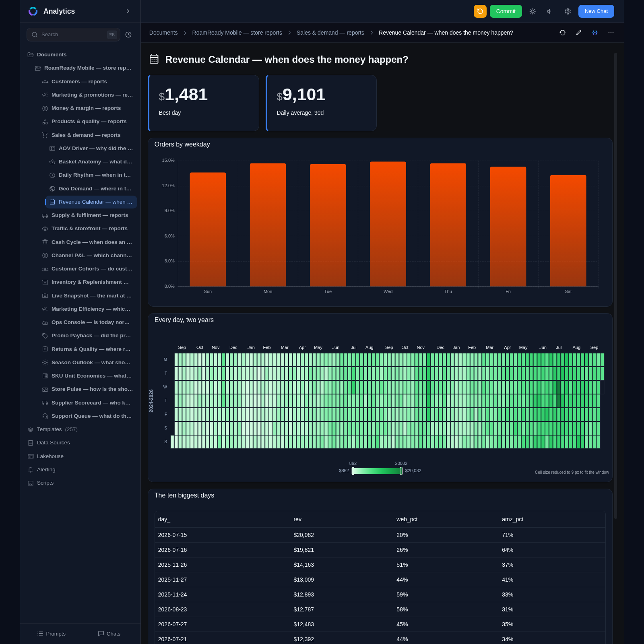Image resolution: width=644 pixels, height=644 pixels.
Task: Collapse the sidebar with the chevron arrow
Action: 128,11
